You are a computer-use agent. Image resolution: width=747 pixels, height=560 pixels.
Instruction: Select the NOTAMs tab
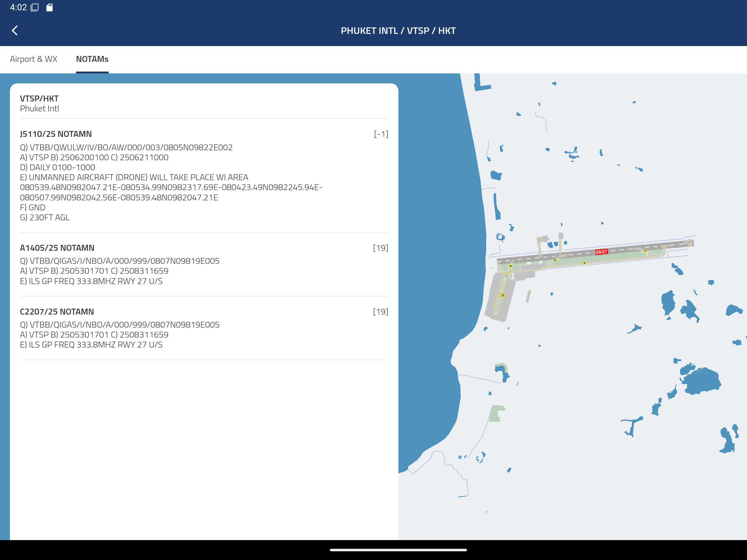[92, 59]
